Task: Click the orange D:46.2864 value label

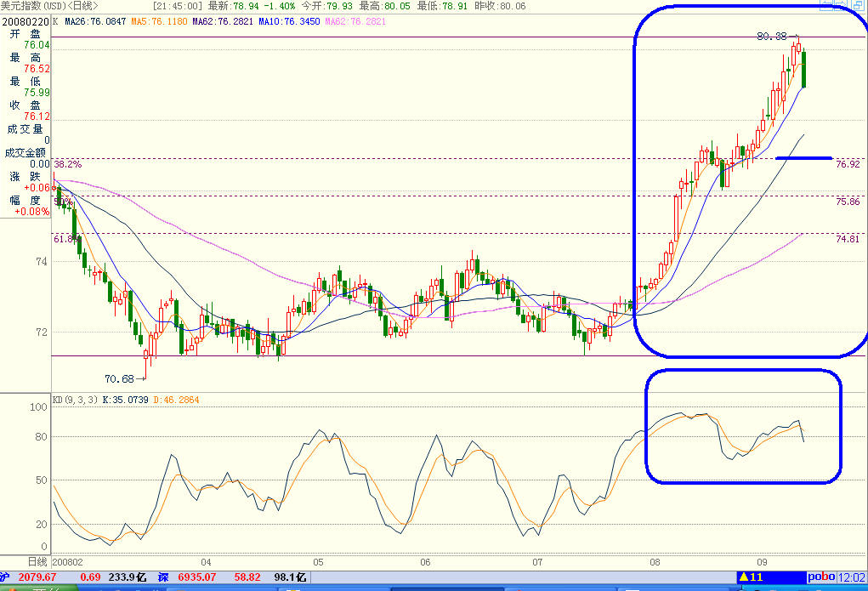Action: point(176,400)
